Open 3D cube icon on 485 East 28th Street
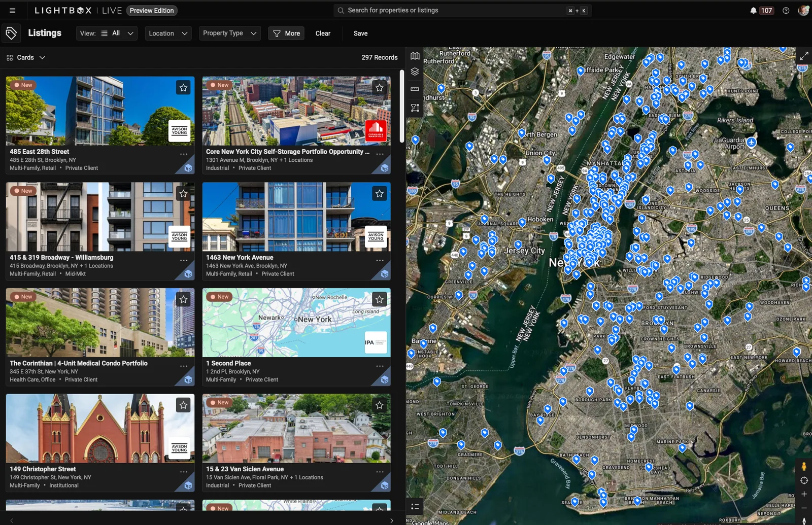The height and width of the screenshot is (525, 812). 188,168
